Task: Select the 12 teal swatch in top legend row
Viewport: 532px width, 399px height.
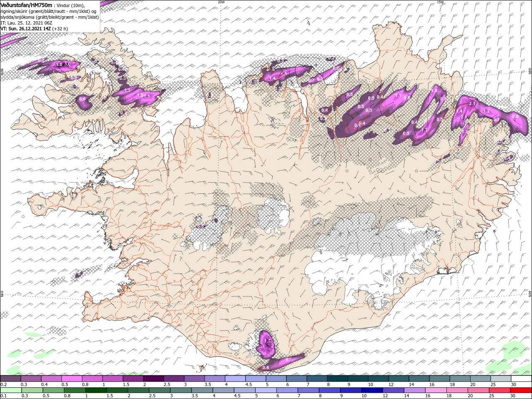Action: pyautogui.click(x=399, y=378)
